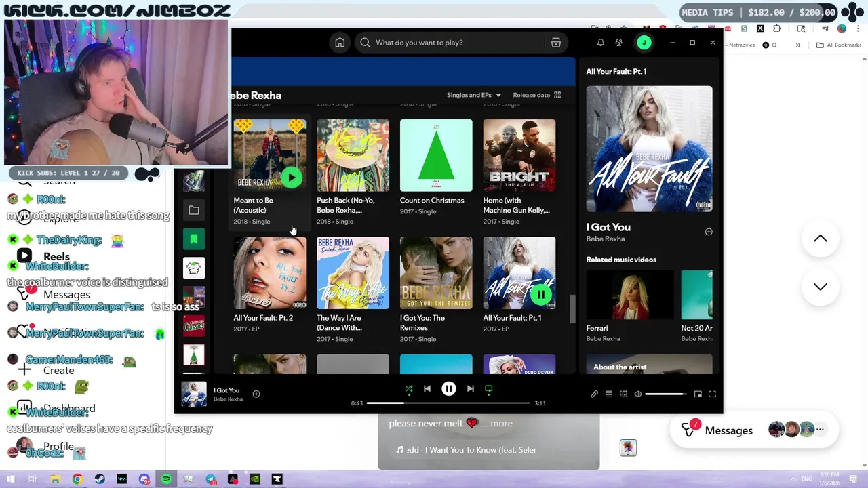Open Chrome from the taskbar
This screenshot has height=488, width=868.
[77, 479]
